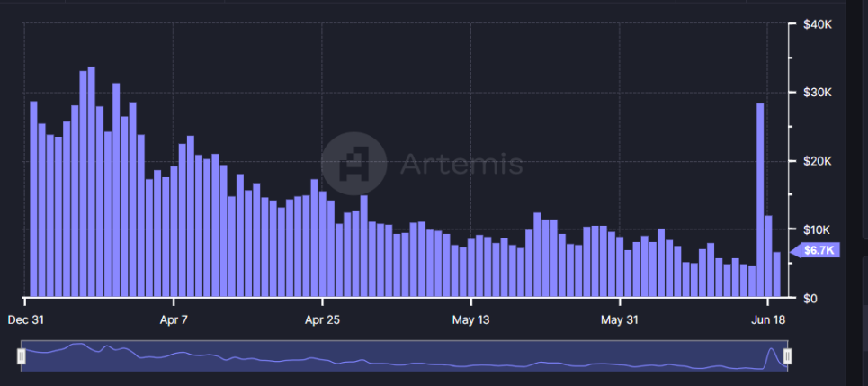Click the Apr 7 x-axis label

pyautogui.click(x=173, y=319)
